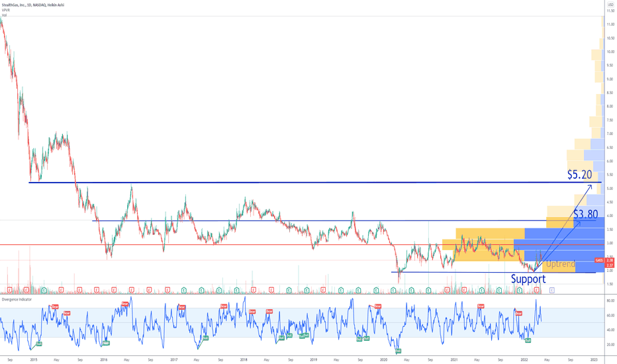The height and width of the screenshot is (364, 617).
Task: Open the USD currency selector
Action: [610, 5]
